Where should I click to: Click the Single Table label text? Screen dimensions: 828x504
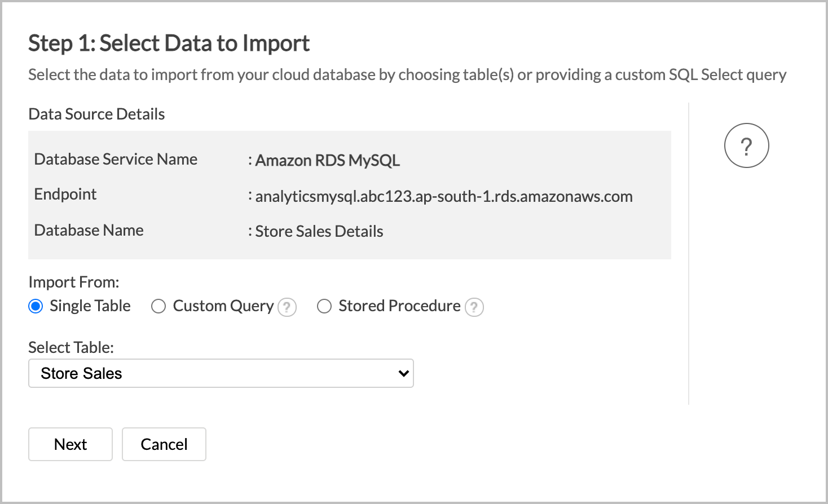pyautogui.click(x=90, y=306)
